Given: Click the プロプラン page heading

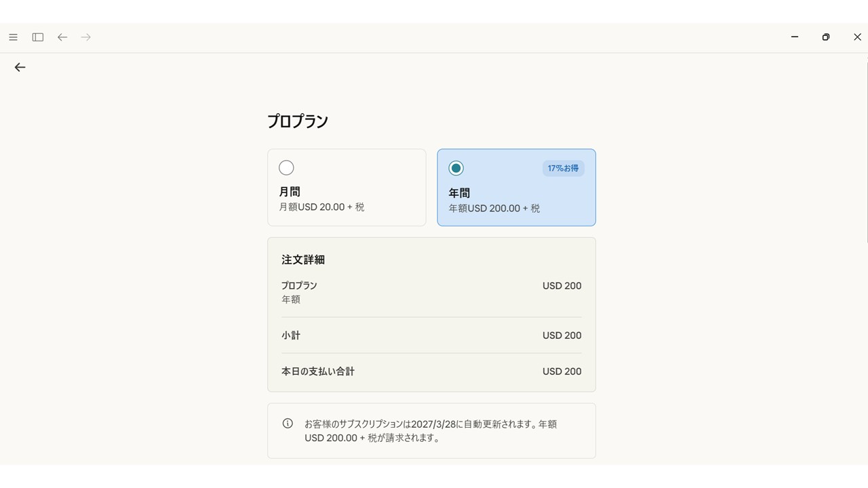Looking at the screenshot, I should pos(298,121).
